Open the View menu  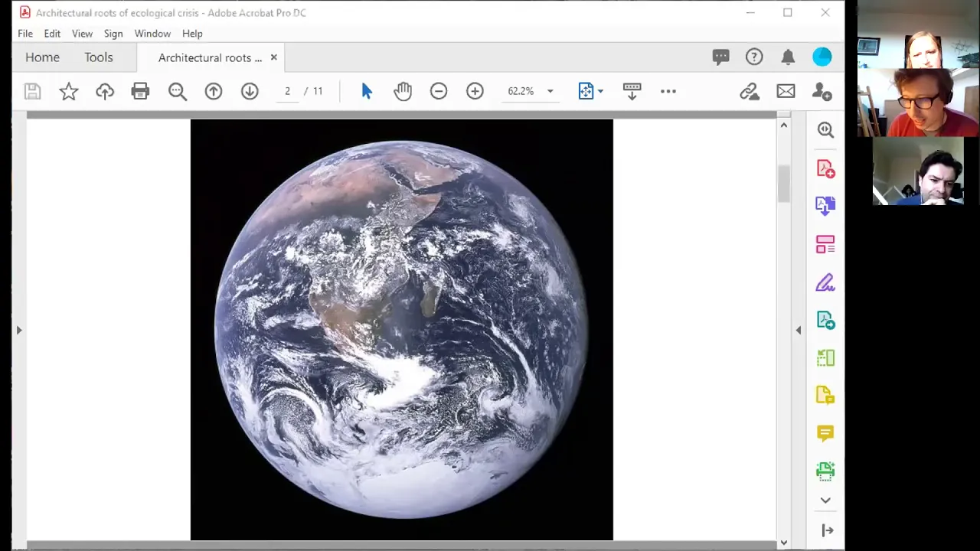click(x=82, y=34)
